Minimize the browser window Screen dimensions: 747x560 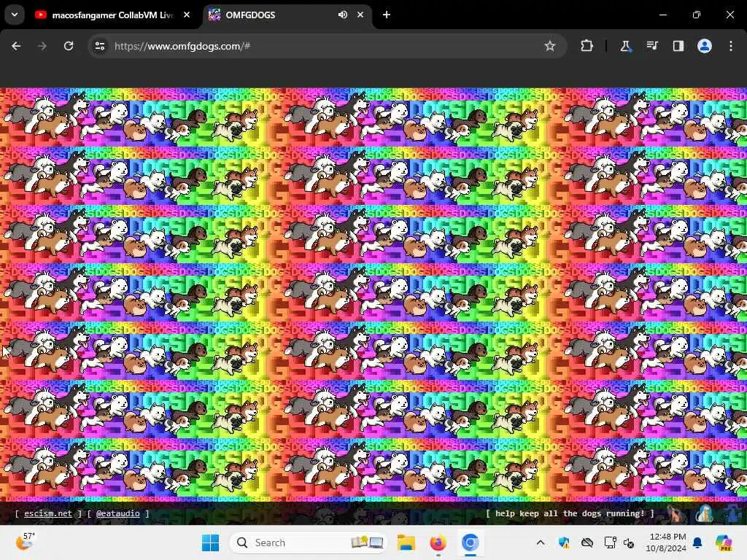click(662, 15)
